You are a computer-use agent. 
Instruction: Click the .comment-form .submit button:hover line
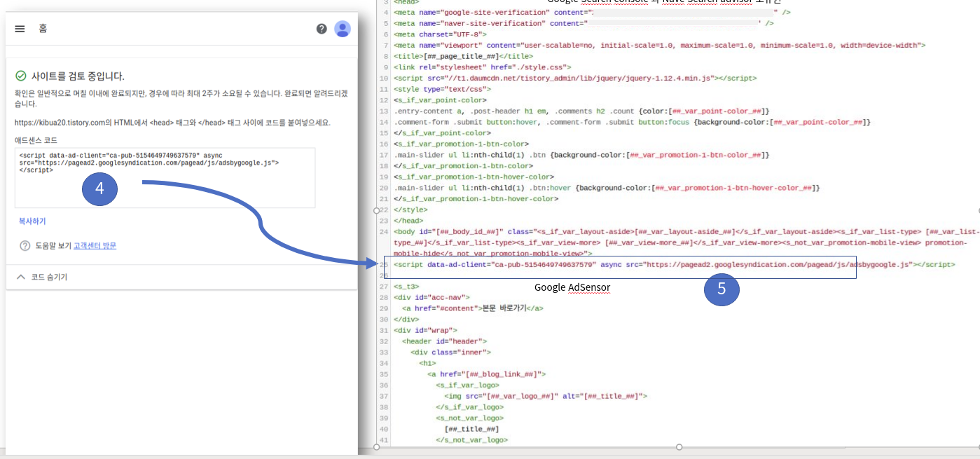[x=632, y=122]
